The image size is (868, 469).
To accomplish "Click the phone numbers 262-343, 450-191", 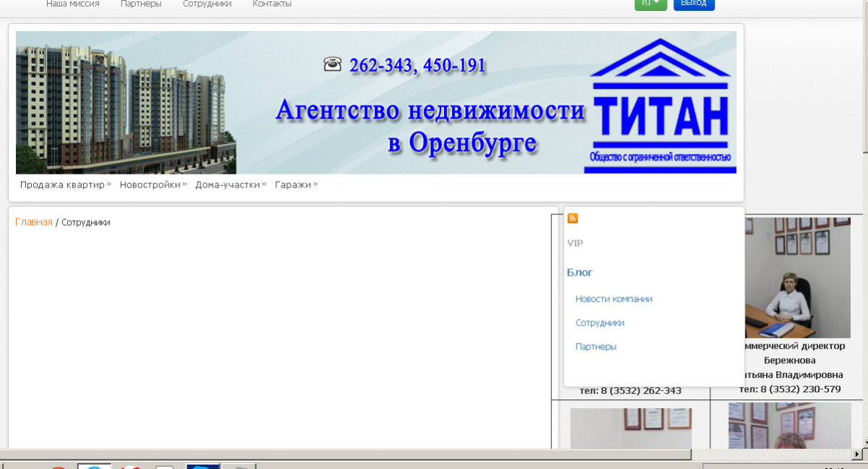I will point(417,65).
